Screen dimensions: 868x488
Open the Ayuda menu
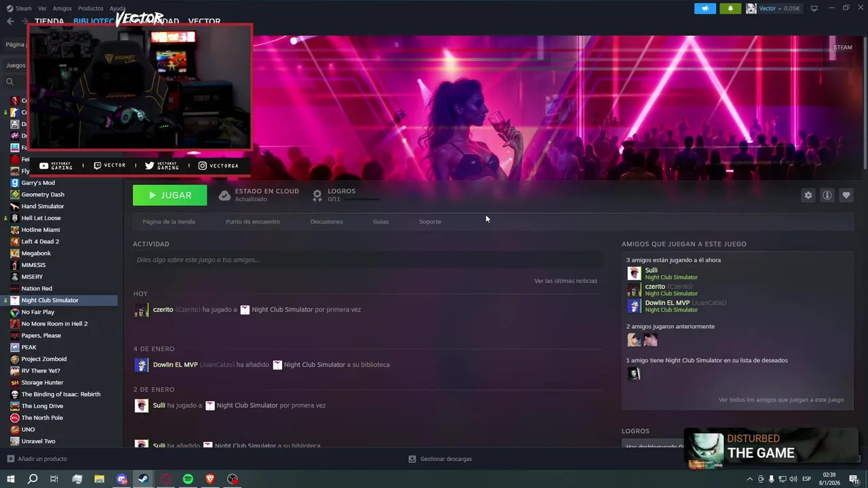(x=117, y=8)
